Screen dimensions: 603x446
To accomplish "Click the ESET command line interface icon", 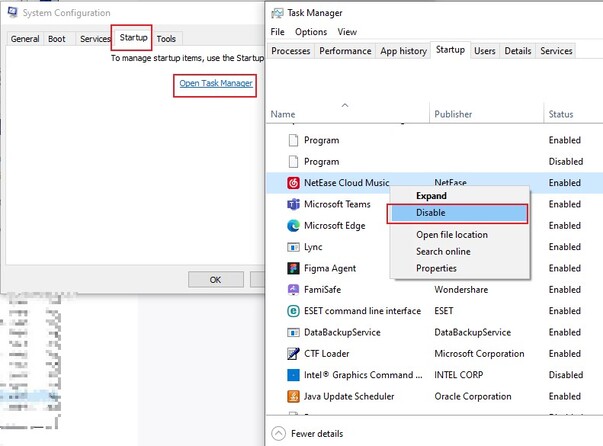I will 293,311.
